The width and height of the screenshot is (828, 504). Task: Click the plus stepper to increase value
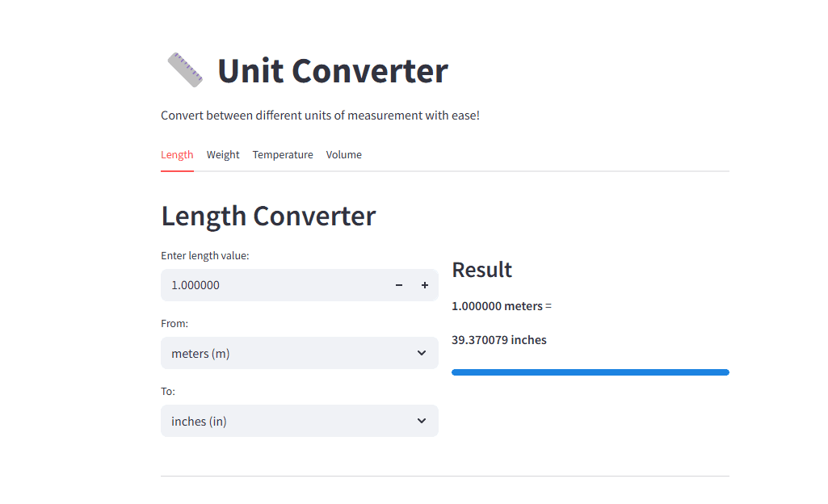(424, 284)
